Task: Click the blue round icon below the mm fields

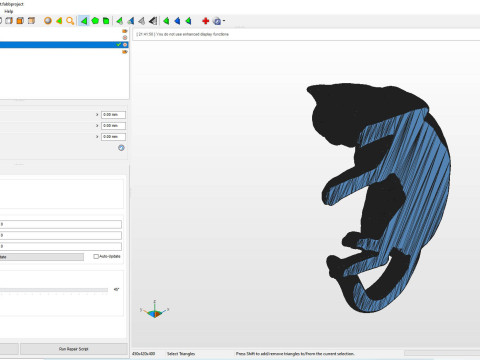Action: pyautogui.click(x=121, y=148)
